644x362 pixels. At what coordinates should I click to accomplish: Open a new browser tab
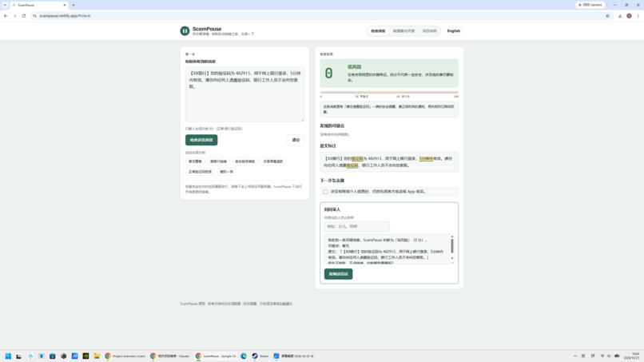74,5
